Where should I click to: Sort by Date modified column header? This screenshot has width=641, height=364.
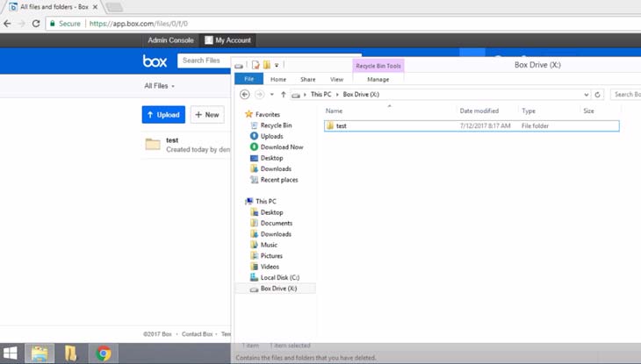tap(479, 111)
